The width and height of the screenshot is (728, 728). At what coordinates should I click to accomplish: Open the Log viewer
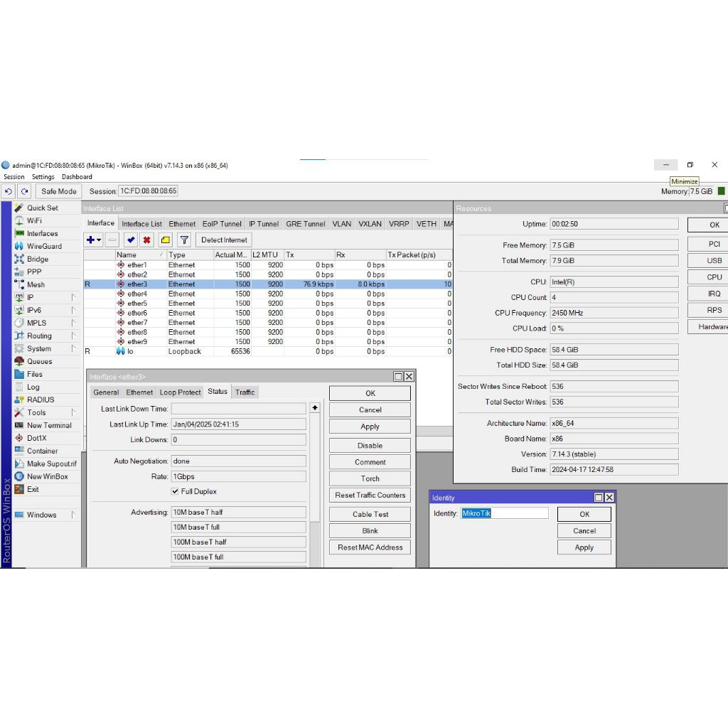tap(33, 387)
